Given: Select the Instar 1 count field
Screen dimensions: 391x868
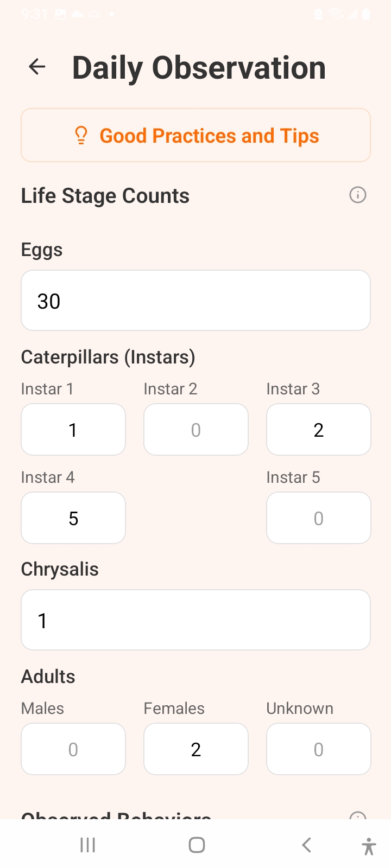Looking at the screenshot, I should pyautogui.click(x=73, y=430).
